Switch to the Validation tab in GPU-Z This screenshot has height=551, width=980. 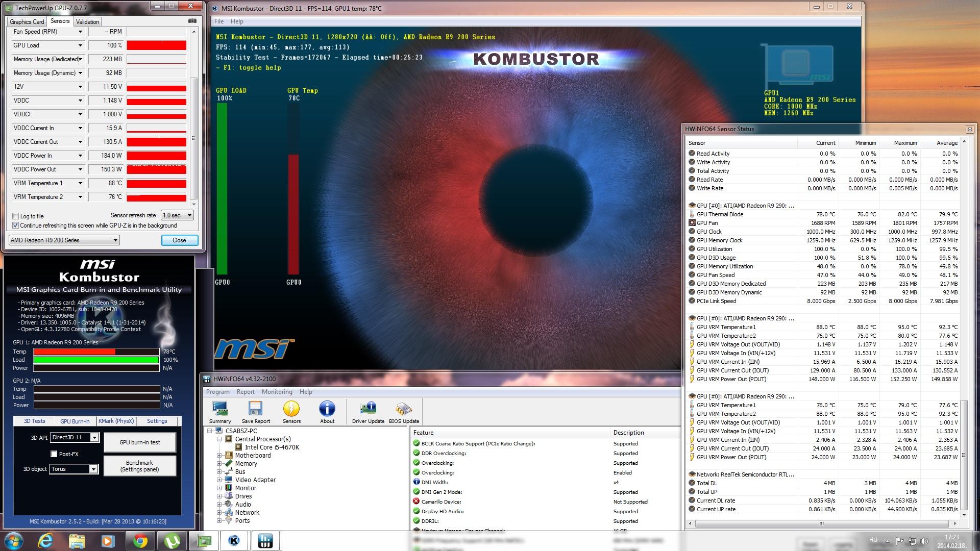pyautogui.click(x=87, y=22)
